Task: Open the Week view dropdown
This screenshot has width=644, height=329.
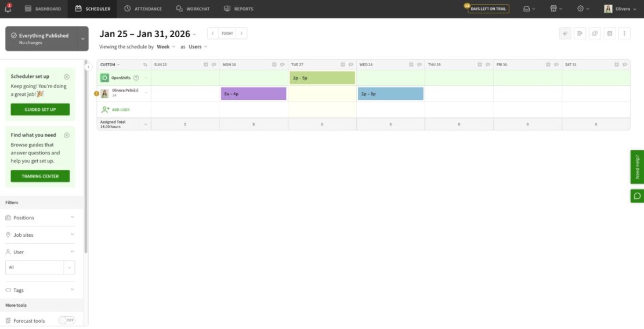Action: [166, 47]
